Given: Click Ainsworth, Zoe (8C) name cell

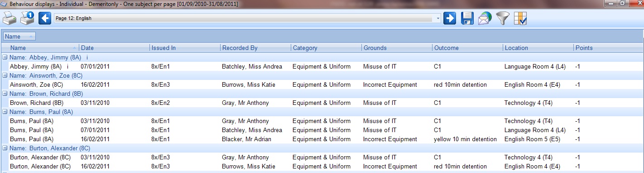Looking at the screenshot, I should tap(37, 85).
